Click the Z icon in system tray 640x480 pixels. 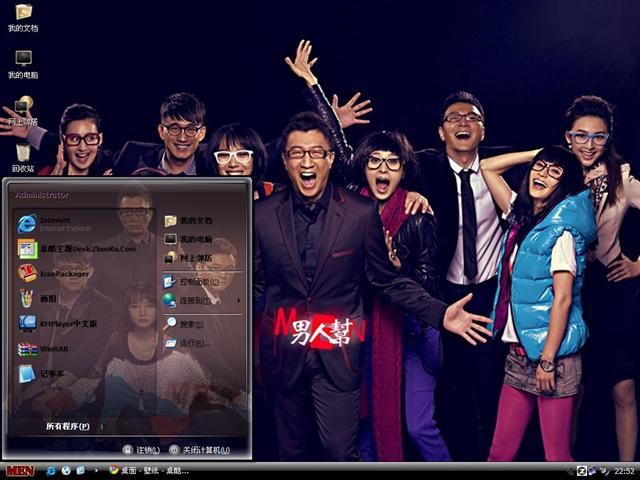582,471
